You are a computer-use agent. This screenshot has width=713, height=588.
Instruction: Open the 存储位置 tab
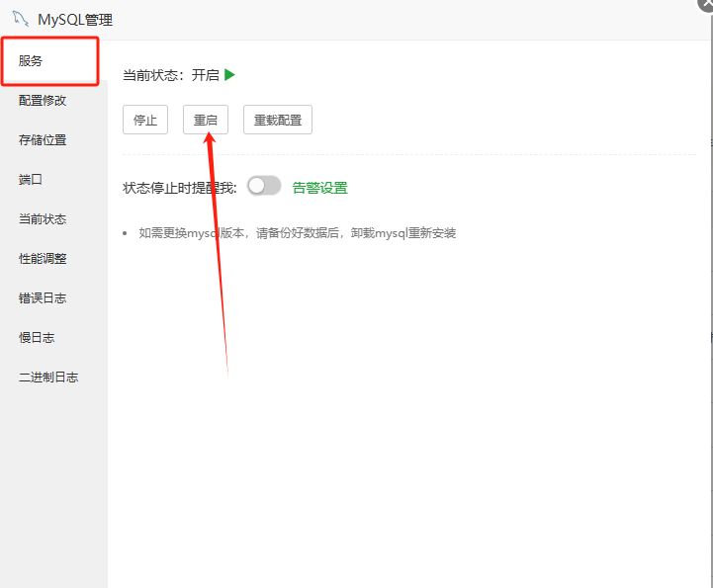[43, 140]
